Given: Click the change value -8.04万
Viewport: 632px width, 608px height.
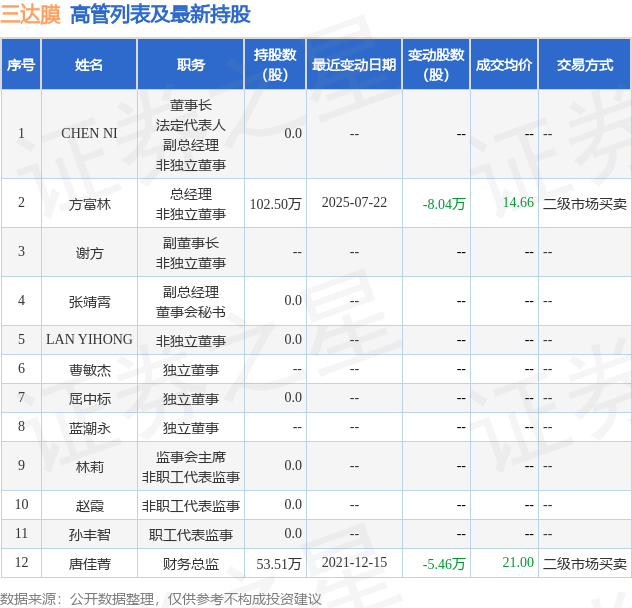Looking at the screenshot, I should coord(444,204).
